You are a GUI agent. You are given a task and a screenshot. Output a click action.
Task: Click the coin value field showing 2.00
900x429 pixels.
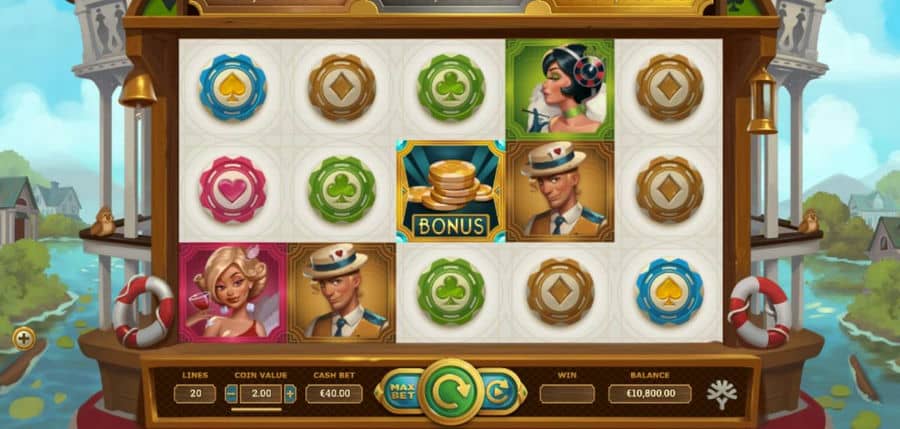click(261, 394)
